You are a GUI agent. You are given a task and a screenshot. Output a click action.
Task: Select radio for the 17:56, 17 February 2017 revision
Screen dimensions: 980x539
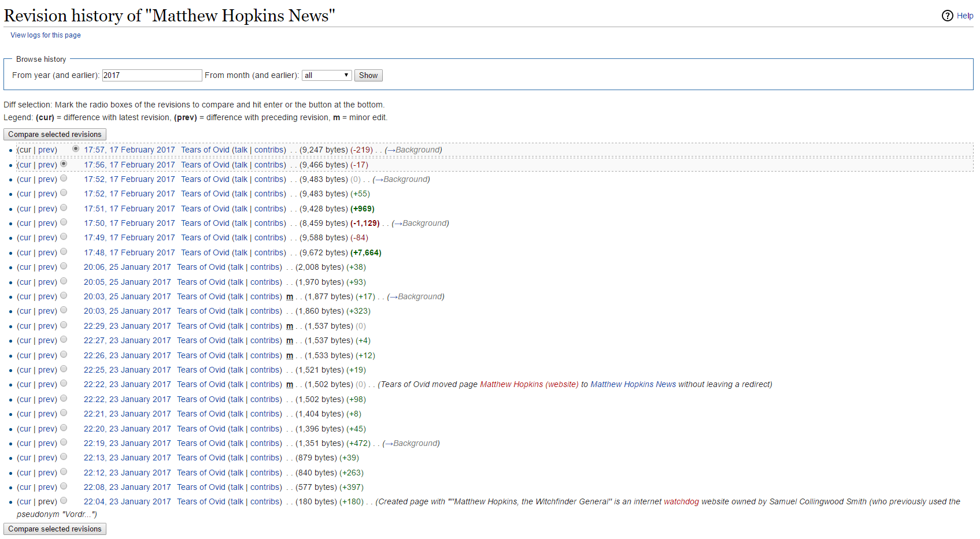pos(64,164)
